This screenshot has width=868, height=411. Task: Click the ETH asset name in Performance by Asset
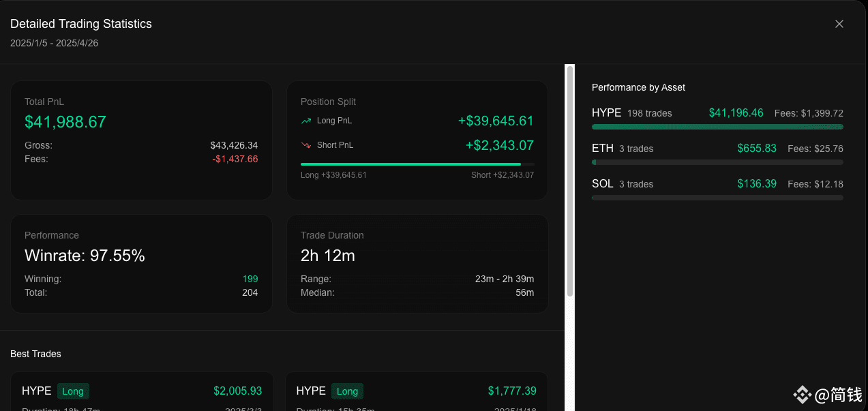603,149
